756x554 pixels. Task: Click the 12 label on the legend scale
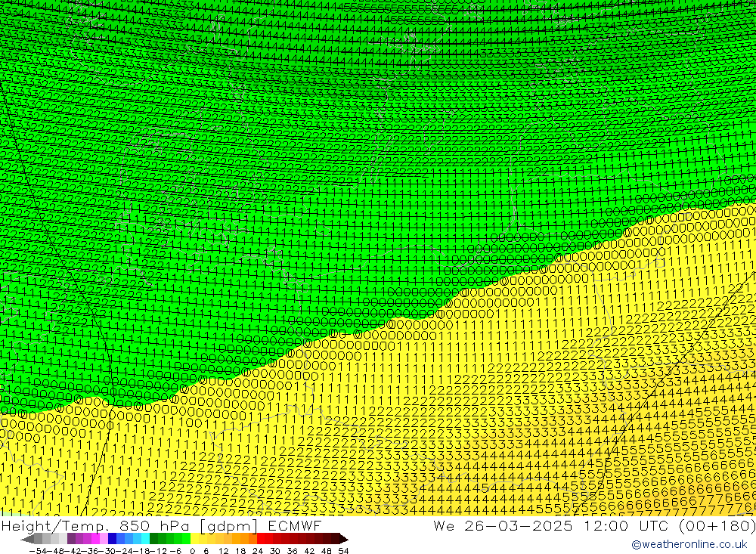(x=224, y=551)
